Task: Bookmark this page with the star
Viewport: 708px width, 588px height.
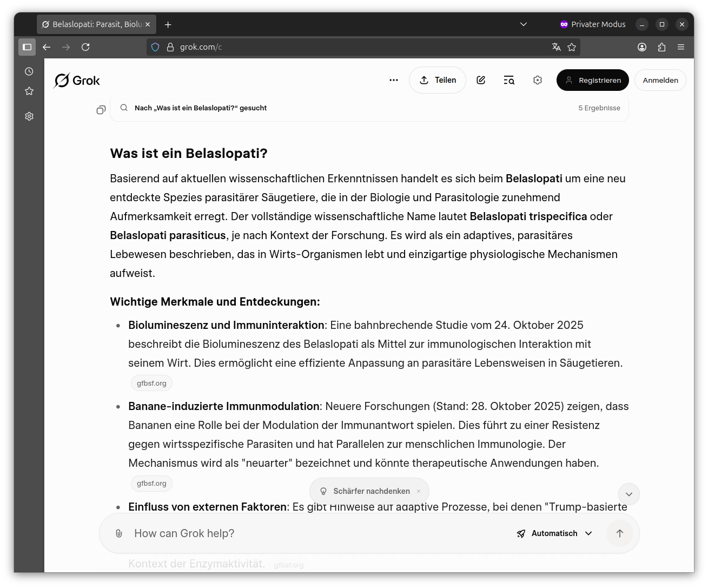Action: (572, 47)
